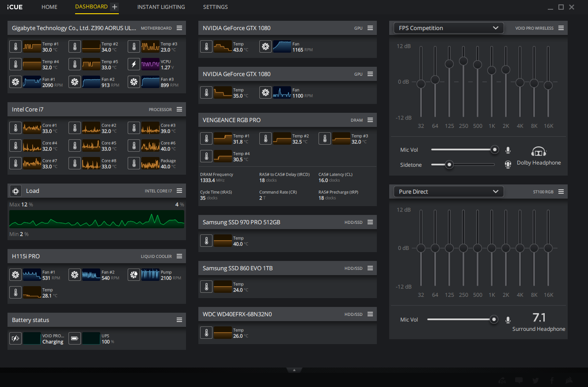Screen dimensions: 588x387
Task: Expand the bottom panel arrow
Action: pos(294,370)
